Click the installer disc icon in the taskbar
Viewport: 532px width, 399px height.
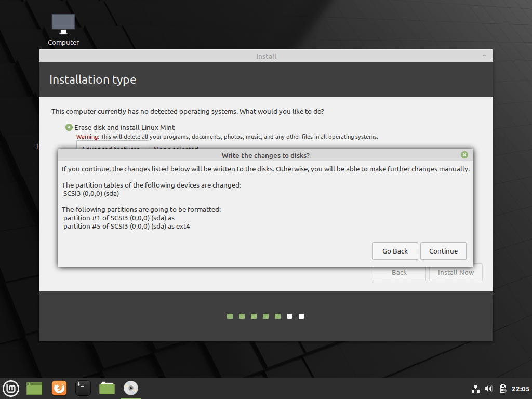click(x=130, y=388)
